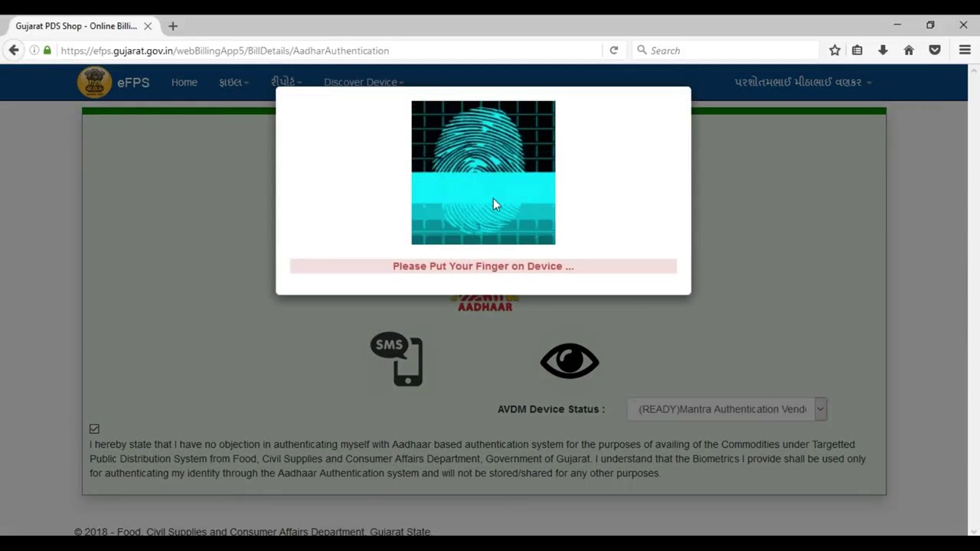This screenshot has height=551, width=980.
Task: Open the Home menu item
Action: click(x=185, y=82)
